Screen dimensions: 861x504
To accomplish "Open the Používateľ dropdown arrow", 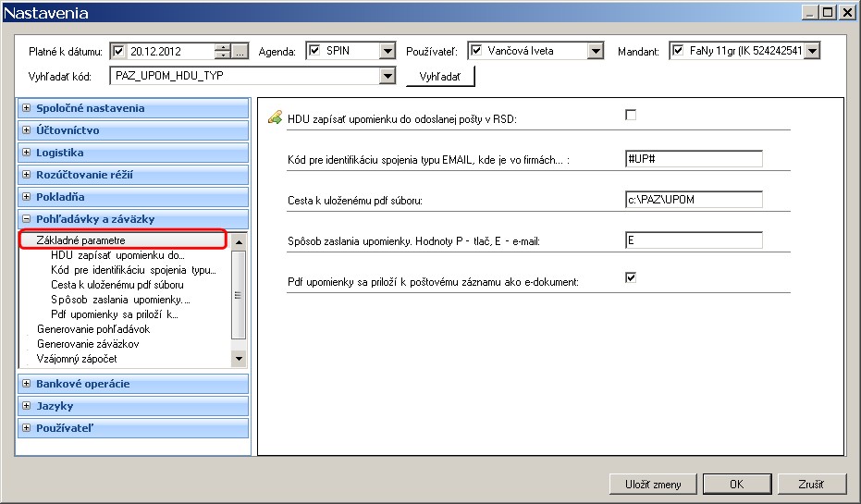I will click(x=596, y=51).
